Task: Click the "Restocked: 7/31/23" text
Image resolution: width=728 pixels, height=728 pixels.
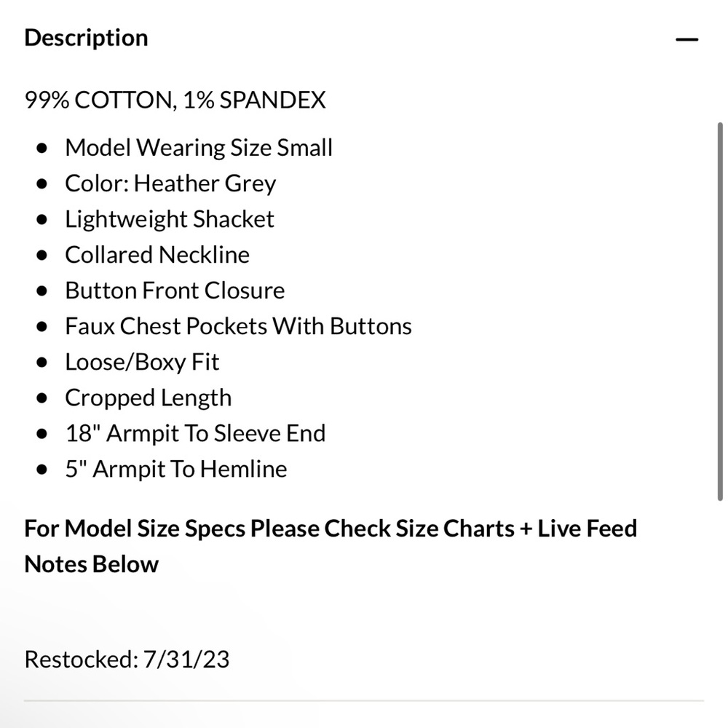Action: tap(127, 660)
